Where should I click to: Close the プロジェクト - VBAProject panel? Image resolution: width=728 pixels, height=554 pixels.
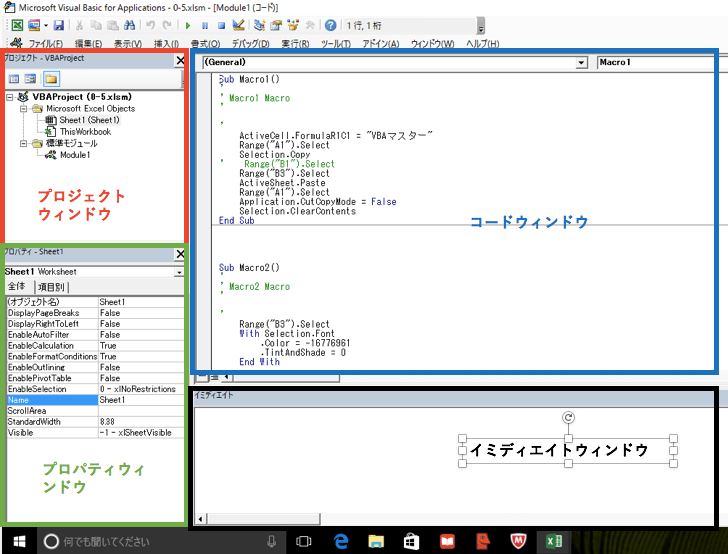coord(180,60)
